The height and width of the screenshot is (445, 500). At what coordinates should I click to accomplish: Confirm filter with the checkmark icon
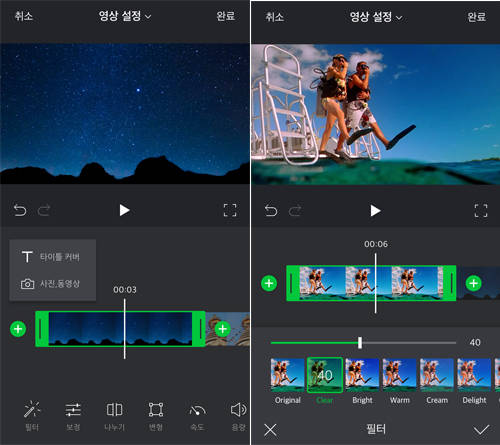pyautogui.click(x=481, y=430)
